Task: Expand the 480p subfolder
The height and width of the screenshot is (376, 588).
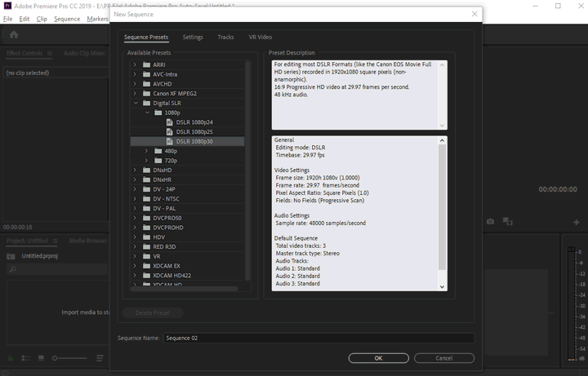Action: click(x=147, y=151)
